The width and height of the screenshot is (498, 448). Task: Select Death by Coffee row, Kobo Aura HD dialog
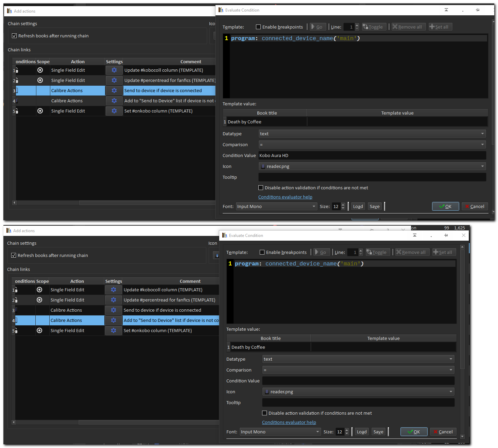[355, 122]
